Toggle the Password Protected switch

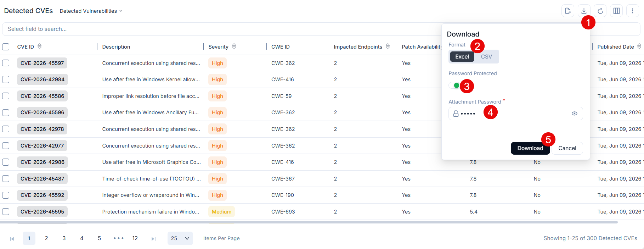(454, 85)
